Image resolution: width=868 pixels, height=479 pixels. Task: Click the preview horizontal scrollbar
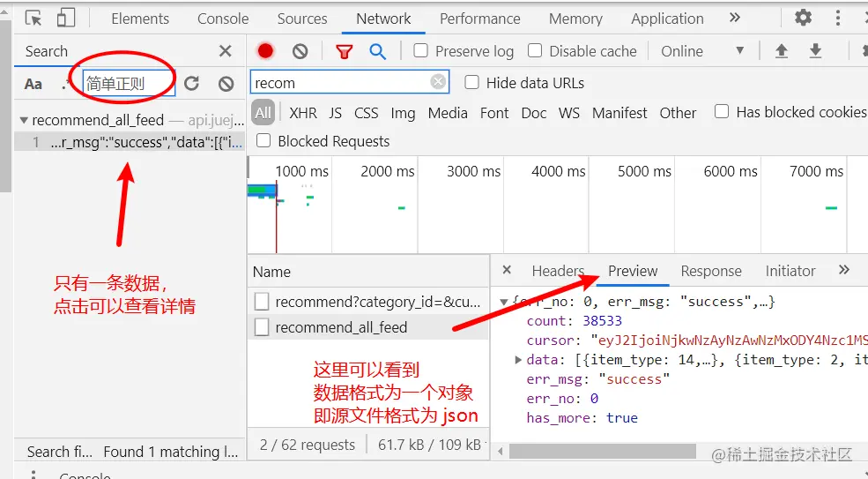[602, 452]
